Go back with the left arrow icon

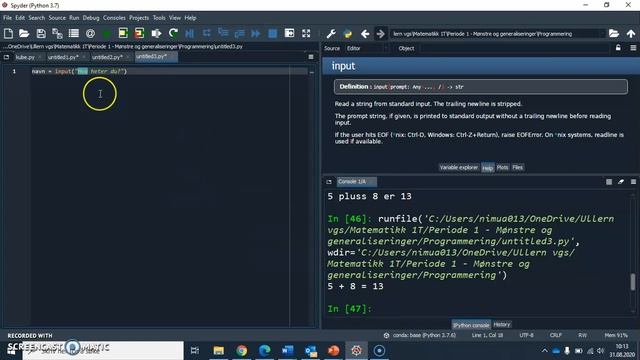click(365, 33)
